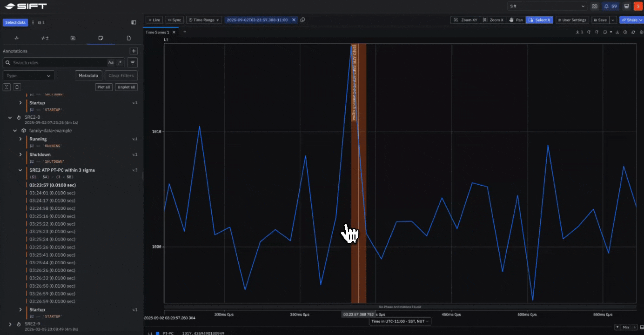Expand the SRE2-9 run node

coord(10,324)
